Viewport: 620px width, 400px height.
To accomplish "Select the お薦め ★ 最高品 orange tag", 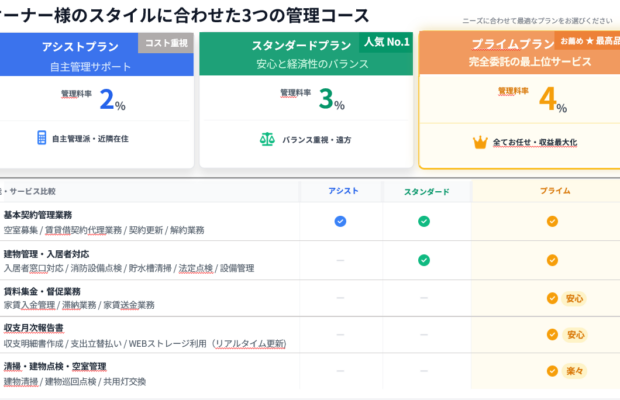I will point(588,41).
